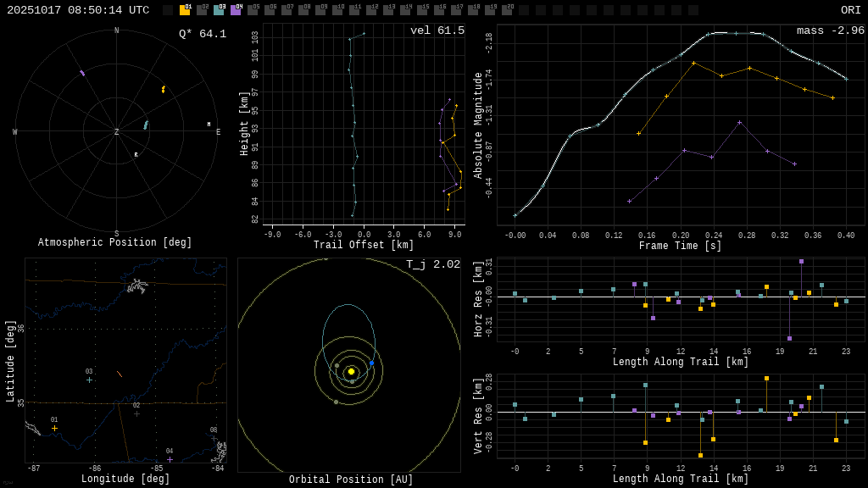Click the vel 61.5 velocity label

coord(437,30)
